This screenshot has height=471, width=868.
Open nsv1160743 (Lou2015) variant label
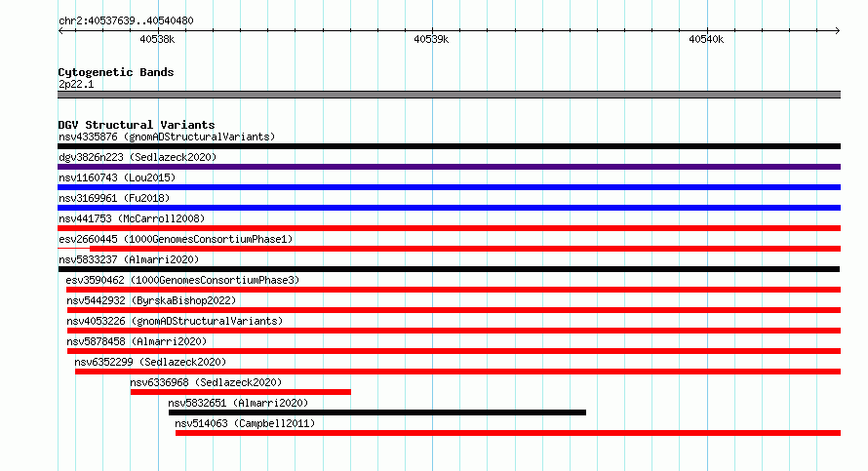(x=117, y=177)
